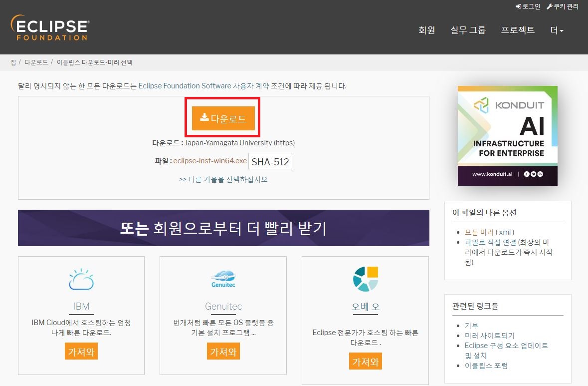Click the Eclipse Foundation logo
This screenshot has width=588, height=386.
pos(50,27)
